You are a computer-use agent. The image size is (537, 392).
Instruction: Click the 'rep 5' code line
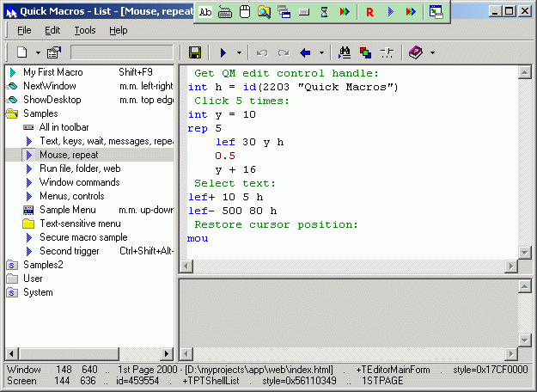204,128
